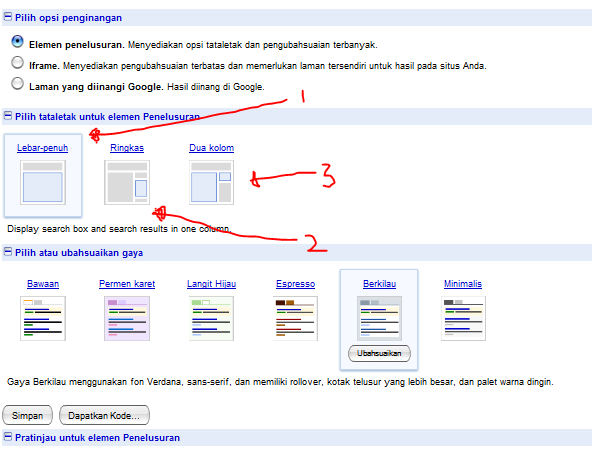Click the 'Pilih atau ubahsuaikan gaya' heading text

point(79,253)
